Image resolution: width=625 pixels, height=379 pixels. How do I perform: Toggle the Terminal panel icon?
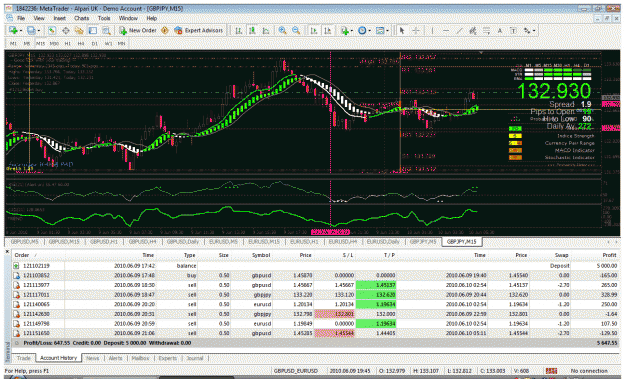[x=92, y=31]
